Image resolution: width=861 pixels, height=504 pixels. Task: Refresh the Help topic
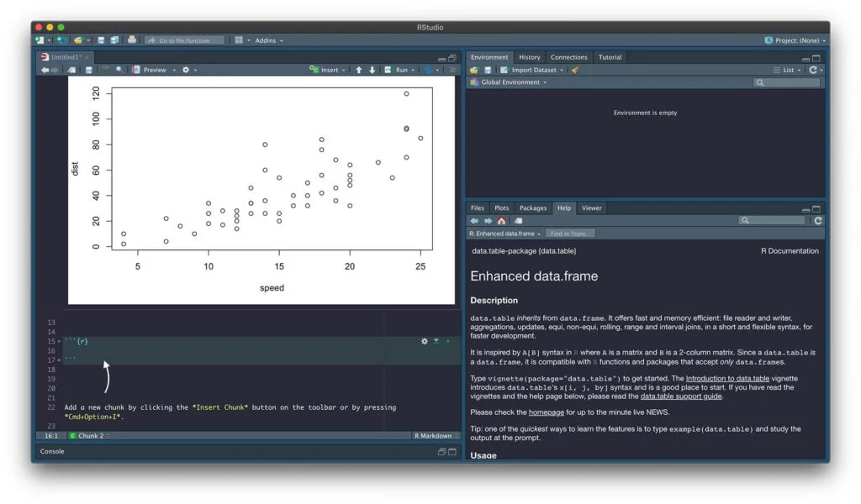[x=818, y=220]
